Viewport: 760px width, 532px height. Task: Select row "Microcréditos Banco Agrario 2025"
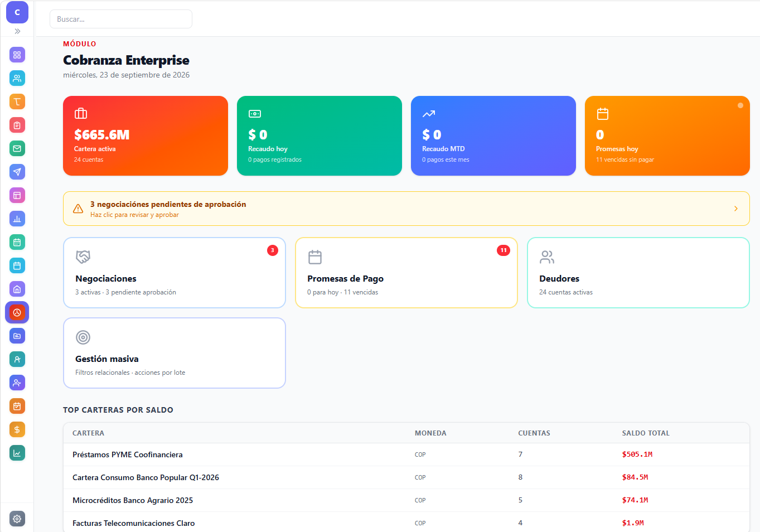tap(406, 500)
